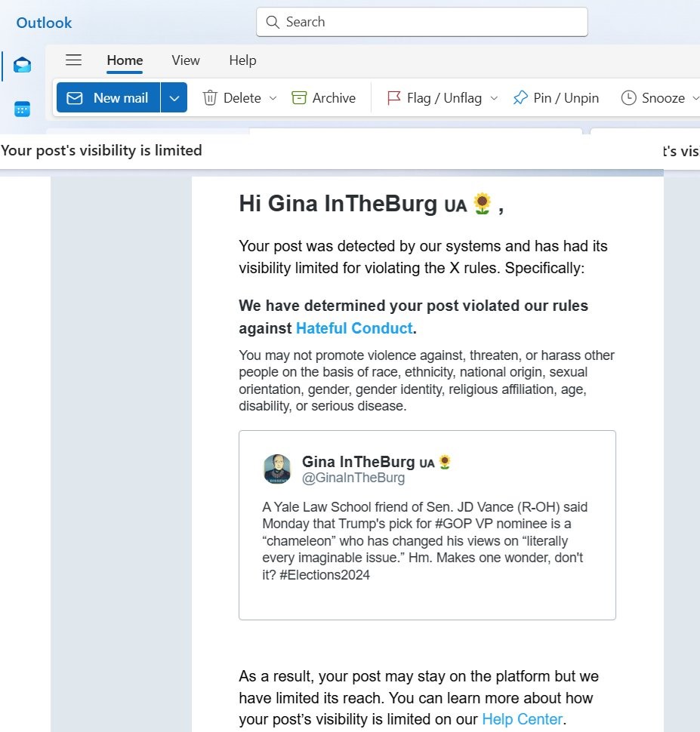Open the Help tab
The width and height of the screenshot is (700, 732).
(242, 60)
